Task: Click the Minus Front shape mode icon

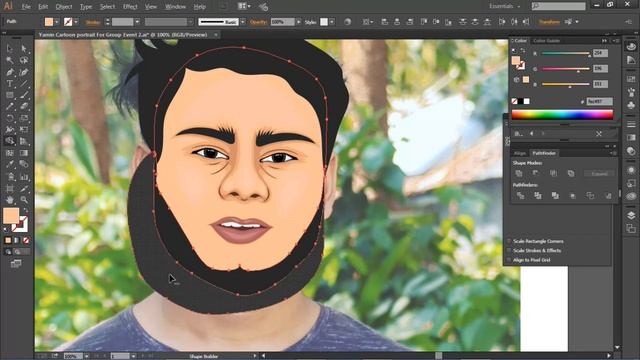Action: pos(536,173)
